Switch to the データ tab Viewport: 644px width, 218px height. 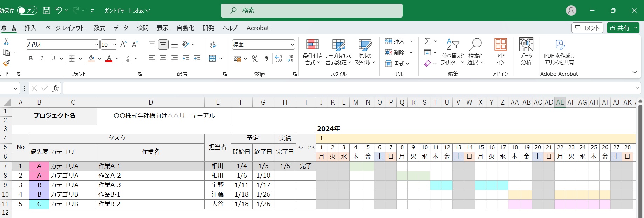(x=121, y=28)
